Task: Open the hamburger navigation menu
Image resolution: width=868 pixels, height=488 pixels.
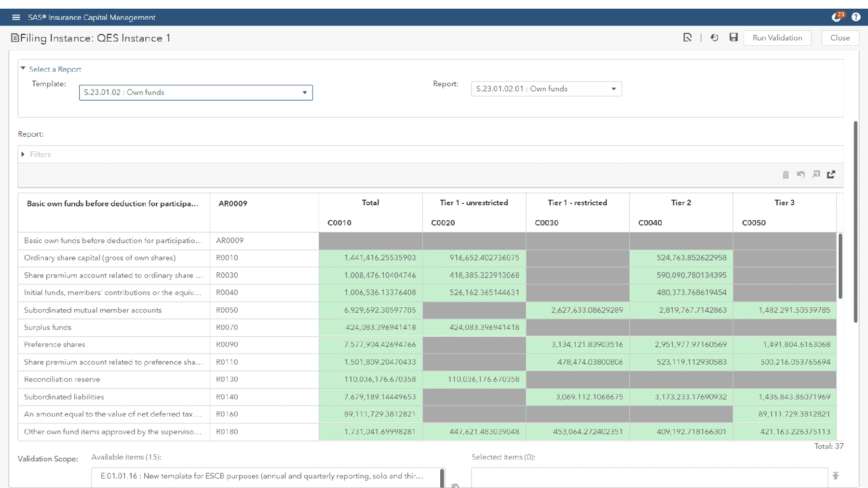Action: (16, 17)
